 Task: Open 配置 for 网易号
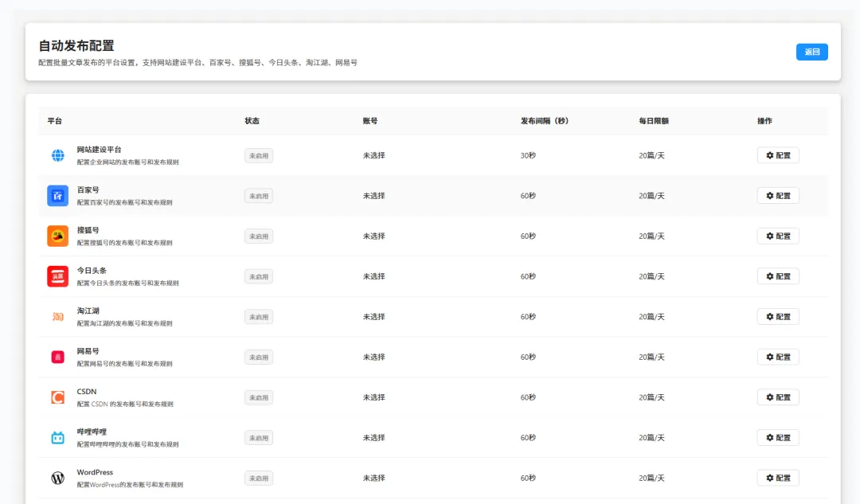[778, 357]
